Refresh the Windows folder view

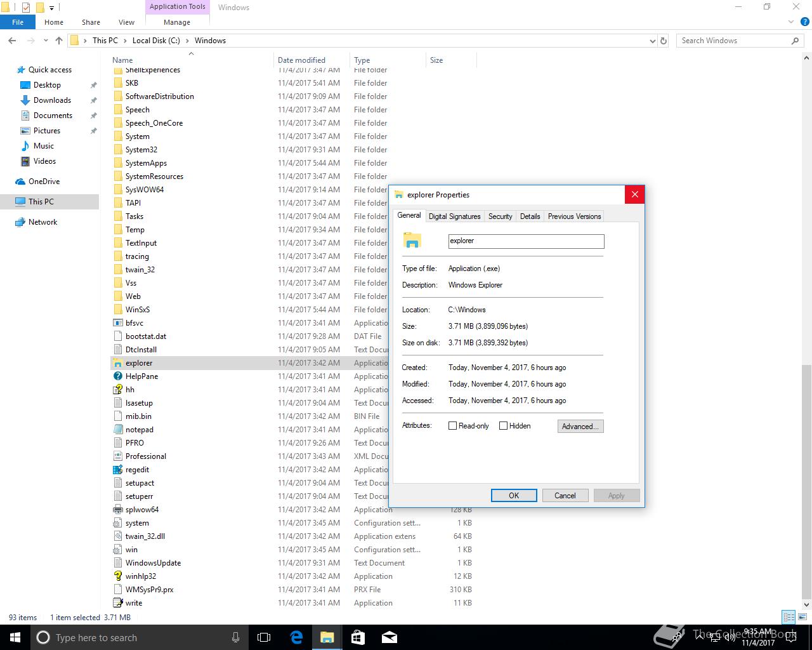[664, 41]
